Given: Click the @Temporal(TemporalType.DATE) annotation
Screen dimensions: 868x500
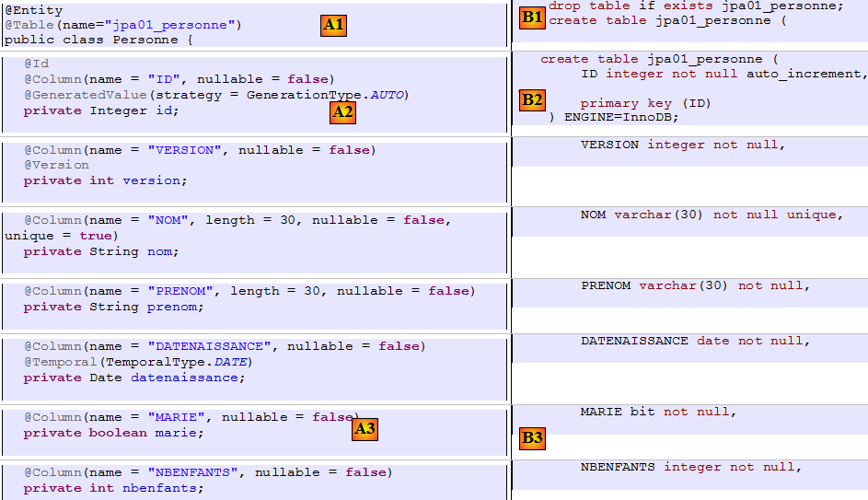Looking at the screenshot, I should click(x=136, y=362).
